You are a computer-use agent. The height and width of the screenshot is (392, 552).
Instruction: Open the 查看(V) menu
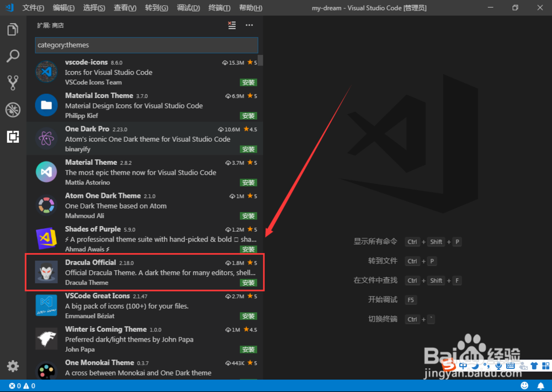pos(125,8)
